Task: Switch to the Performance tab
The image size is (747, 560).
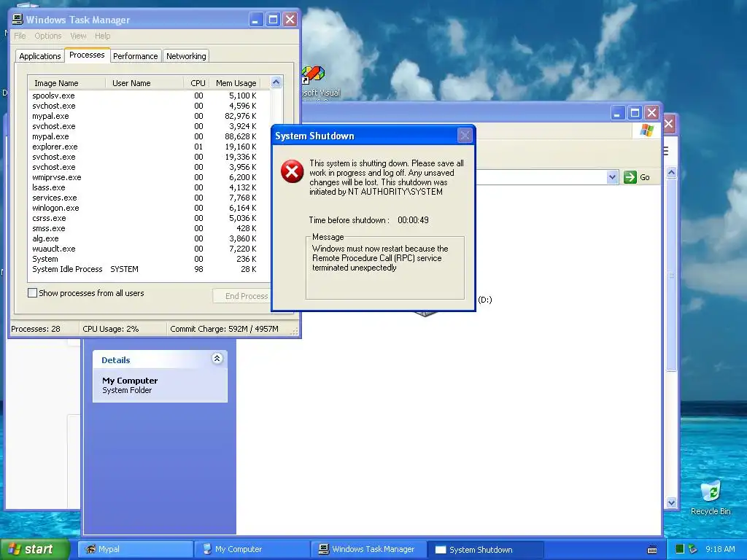Action: click(135, 56)
